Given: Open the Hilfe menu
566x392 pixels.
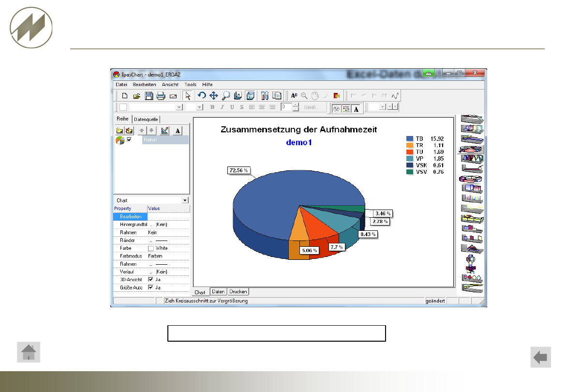Looking at the screenshot, I should click(x=207, y=85).
